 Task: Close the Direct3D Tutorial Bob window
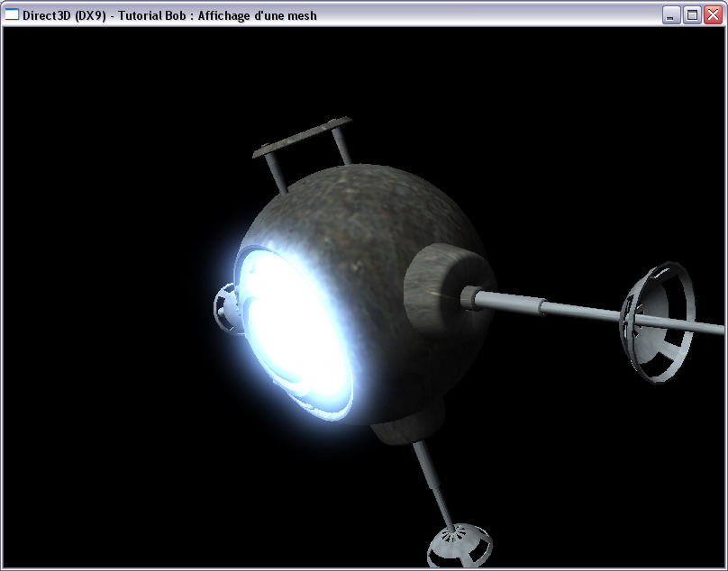tap(713, 14)
